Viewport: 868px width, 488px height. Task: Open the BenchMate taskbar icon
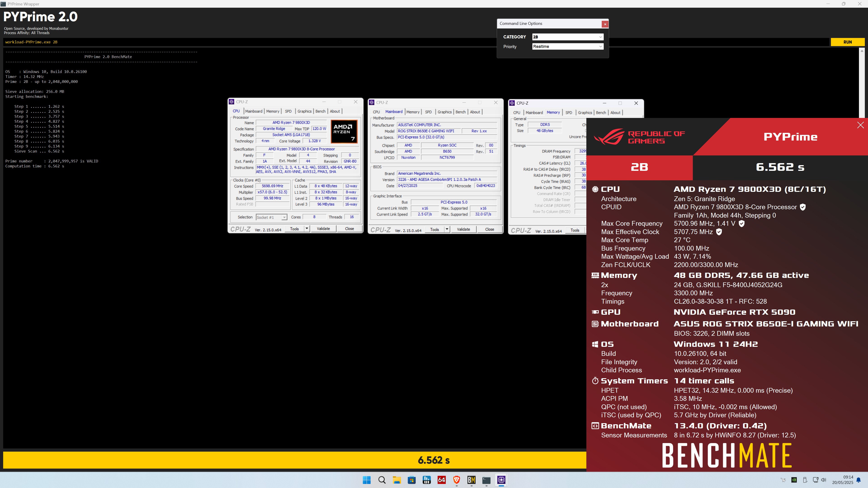pyautogui.click(x=471, y=480)
